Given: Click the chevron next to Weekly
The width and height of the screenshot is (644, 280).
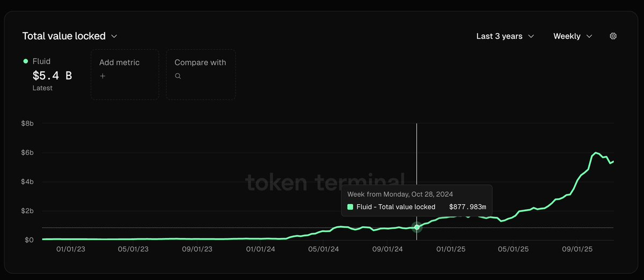Looking at the screenshot, I should pyautogui.click(x=589, y=36).
